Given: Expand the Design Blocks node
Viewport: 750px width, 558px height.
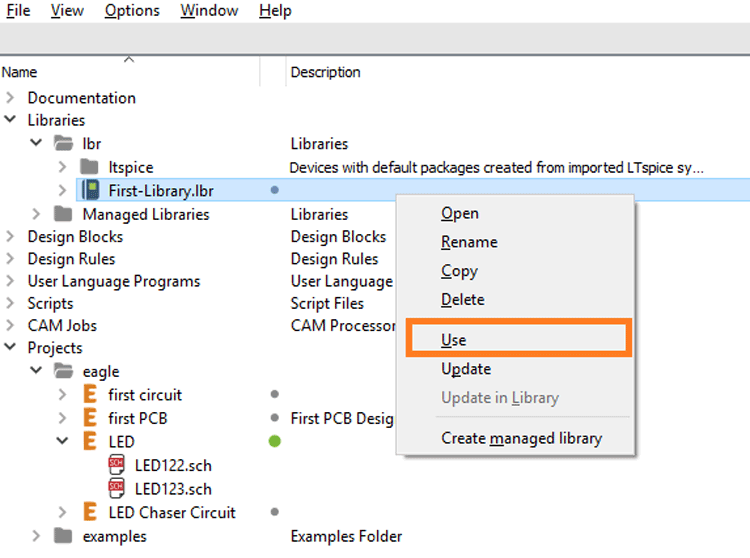Looking at the screenshot, I should tap(10, 236).
